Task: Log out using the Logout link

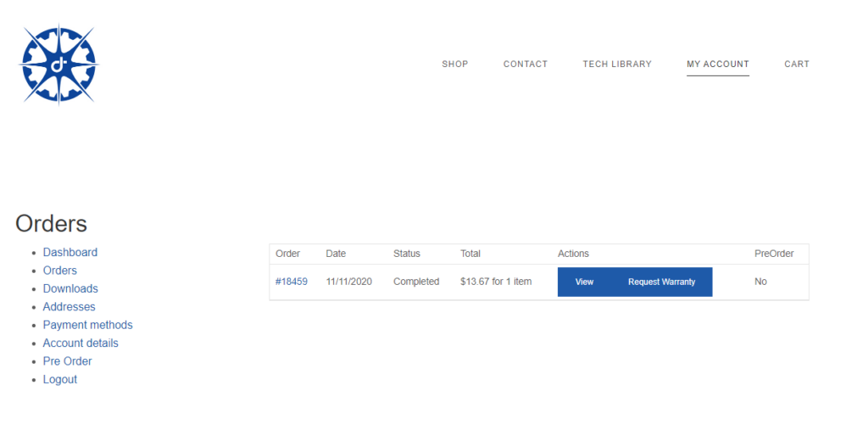Action: pyautogui.click(x=60, y=380)
